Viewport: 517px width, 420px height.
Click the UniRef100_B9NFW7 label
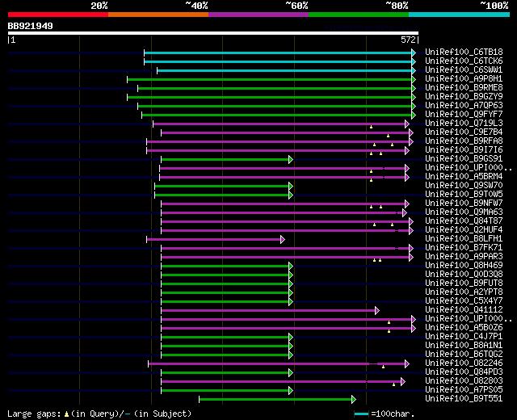coord(464,204)
